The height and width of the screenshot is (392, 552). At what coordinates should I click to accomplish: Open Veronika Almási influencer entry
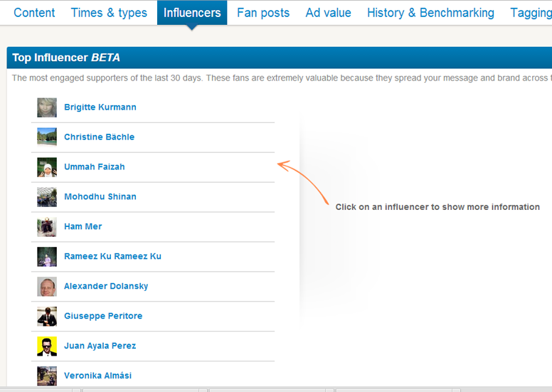98,376
